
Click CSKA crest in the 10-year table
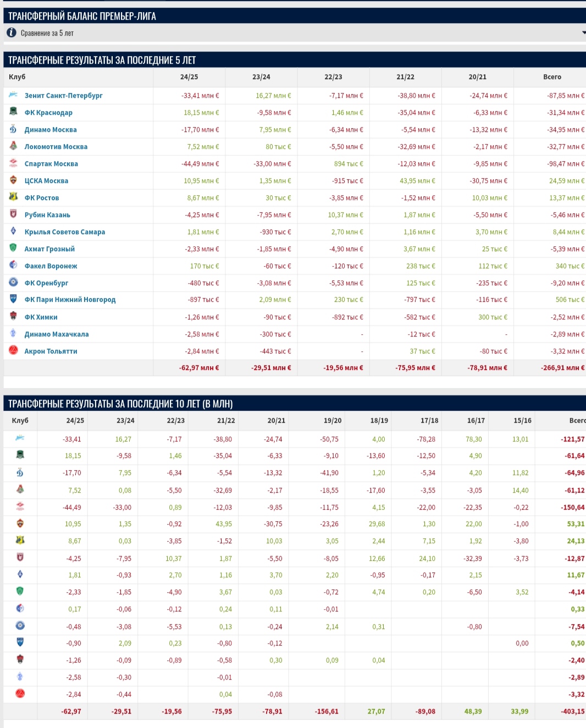[20, 523]
